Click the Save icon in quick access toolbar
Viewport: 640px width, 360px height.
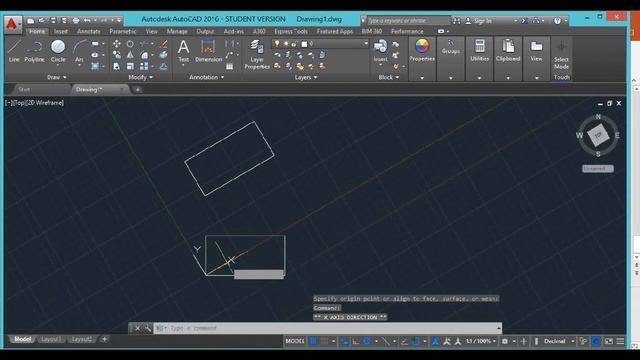coord(53,20)
